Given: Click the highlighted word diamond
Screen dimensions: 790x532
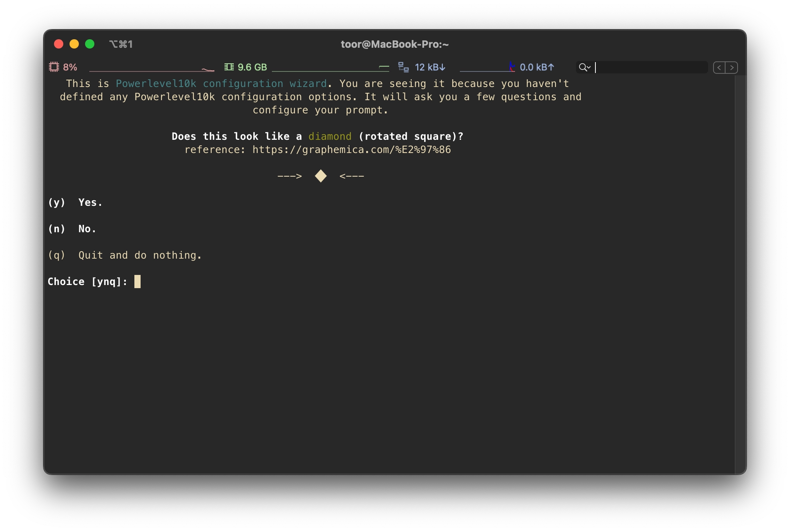Looking at the screenshot, I should point(330,136).
